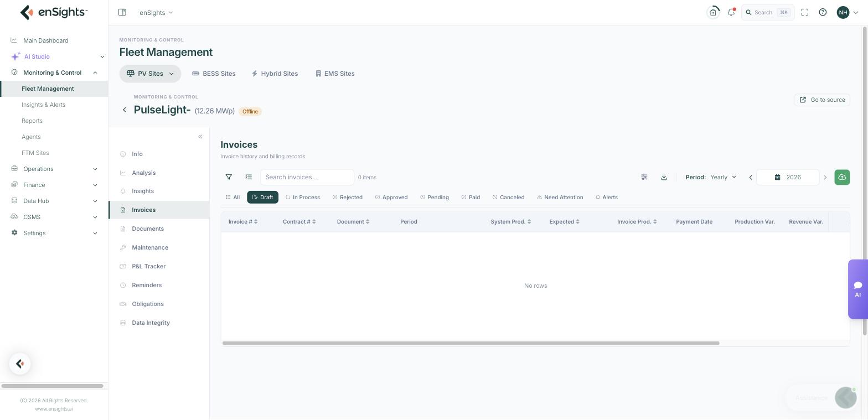Open the global Search box
Viewport: 868px width, 420px height.
tap(768, 12)
